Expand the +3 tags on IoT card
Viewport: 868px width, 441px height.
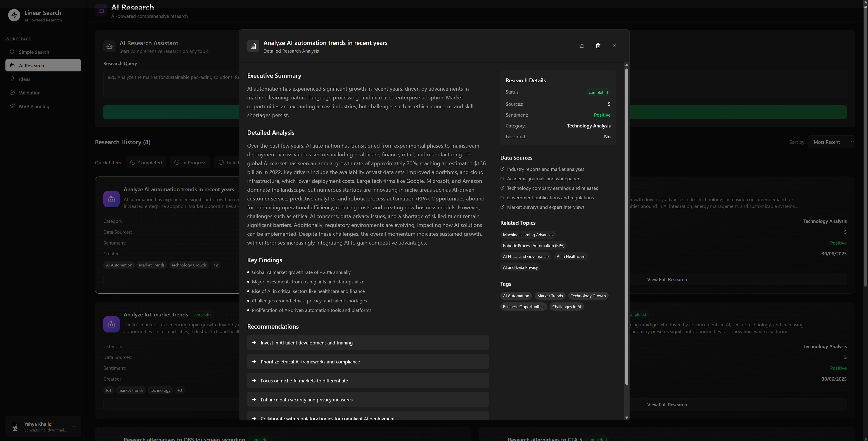click(180, 390)
